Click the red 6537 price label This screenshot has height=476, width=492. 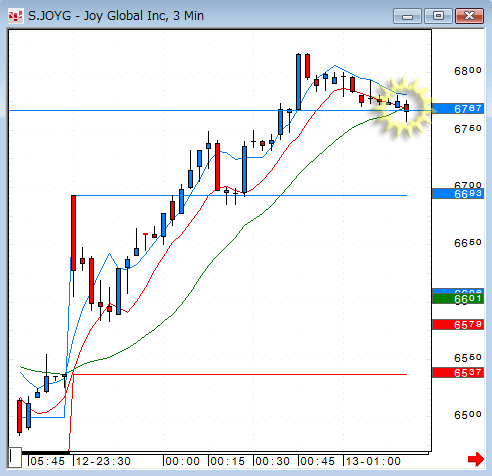coord(458,373)
